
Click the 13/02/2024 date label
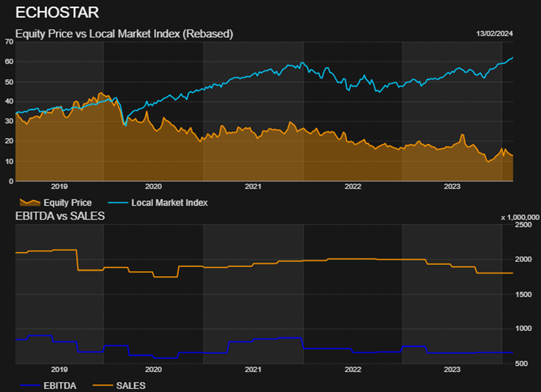point(494,33)
